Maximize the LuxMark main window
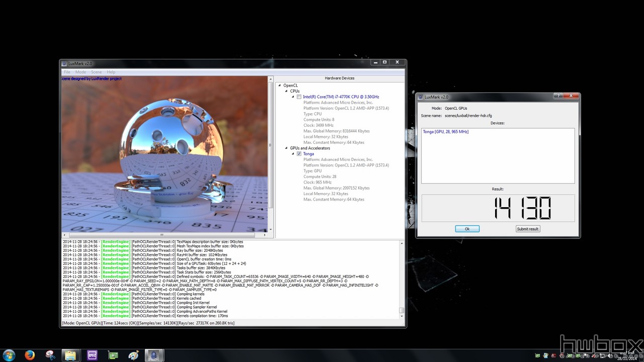Viewport: 644px width, 362px height. pyautogui.click(x=385, y=62)
